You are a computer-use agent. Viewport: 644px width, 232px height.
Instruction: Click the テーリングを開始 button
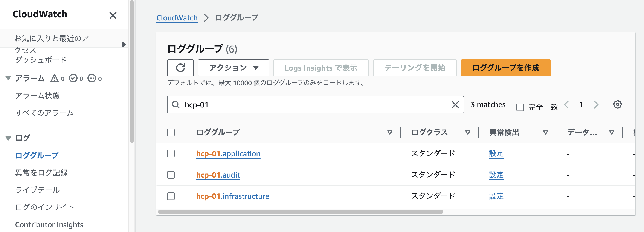[415, 68]
